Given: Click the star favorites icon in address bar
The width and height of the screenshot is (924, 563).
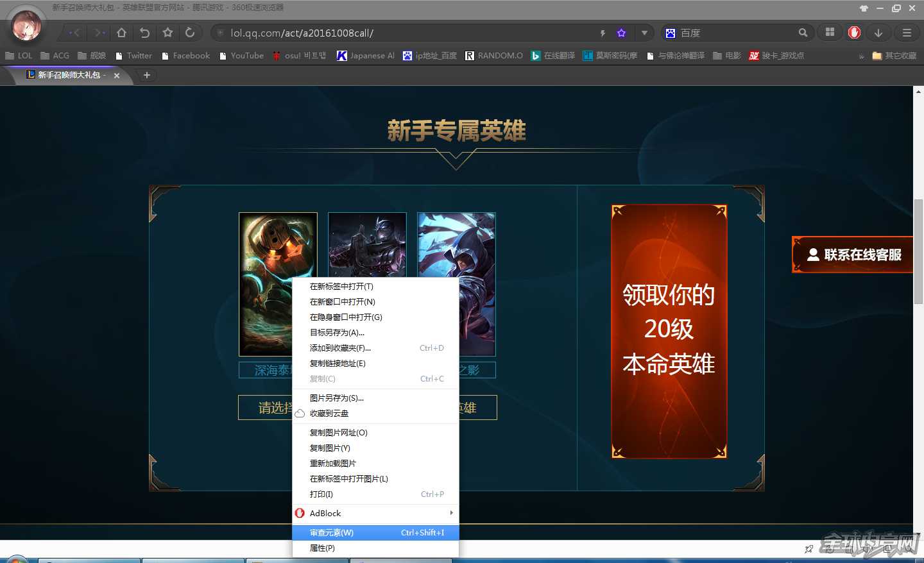Looking at the screenshot, I should click(x=620, y=33).
